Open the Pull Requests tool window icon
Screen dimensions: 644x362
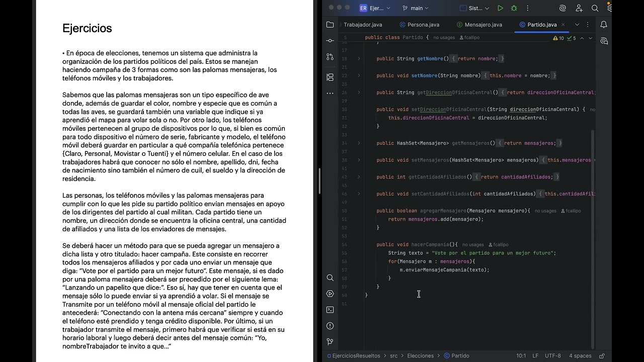pyautogui.click(x=330, y=57)
